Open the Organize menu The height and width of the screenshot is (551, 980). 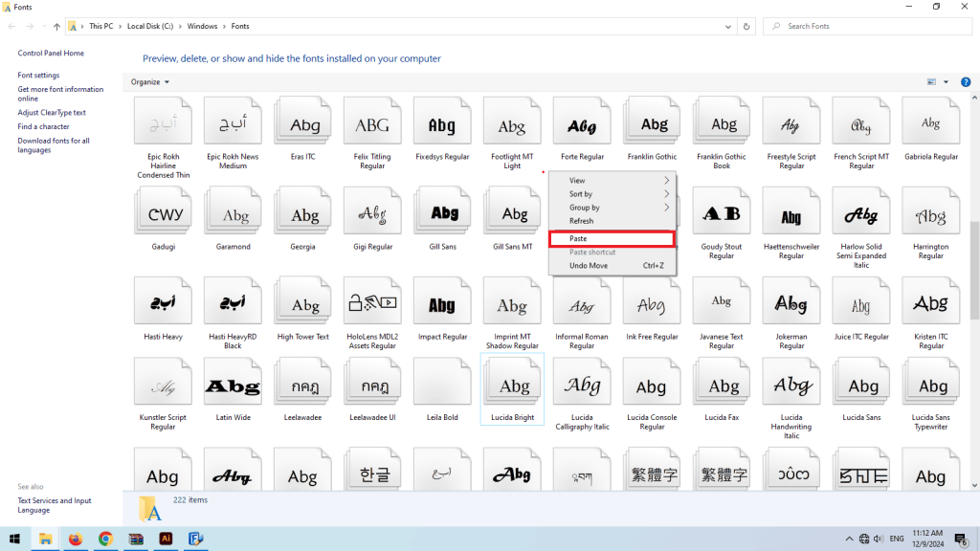click(x=147, y=81)
